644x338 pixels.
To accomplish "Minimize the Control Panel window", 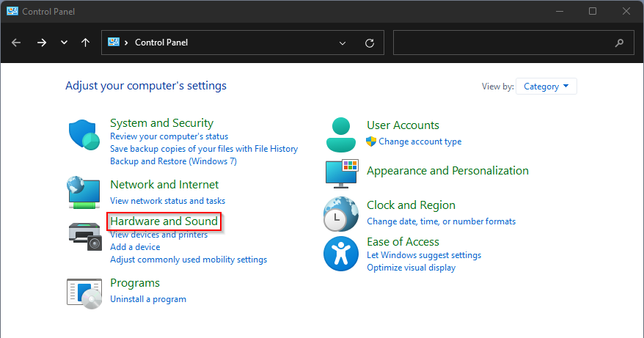I will (560, 11).
